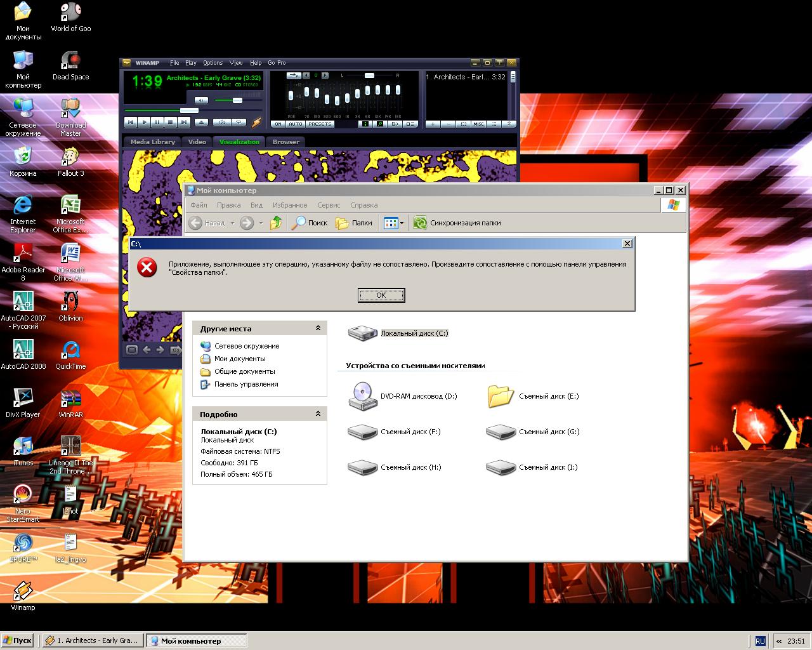Select the Fallout 3 desktop icon
Screen dimensions: 812x650
(70, 162)
